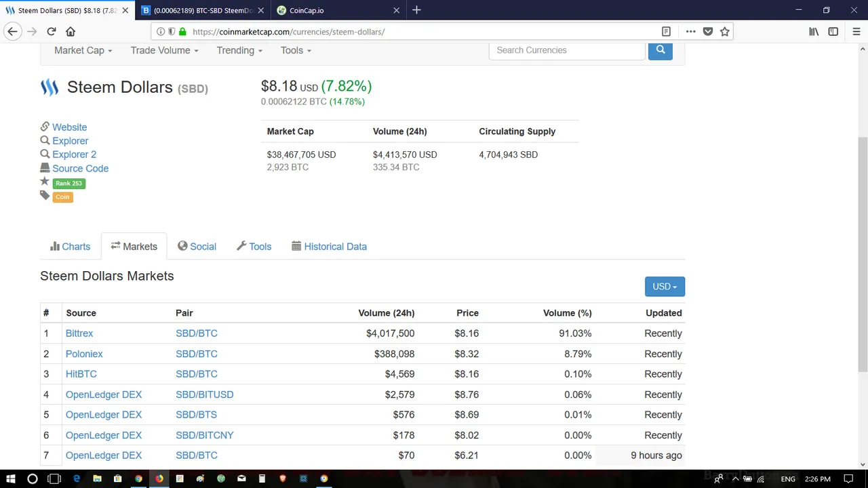Open the SBD/BITUSD pair link
868x488 pixels.
click(x=204, y=394)
